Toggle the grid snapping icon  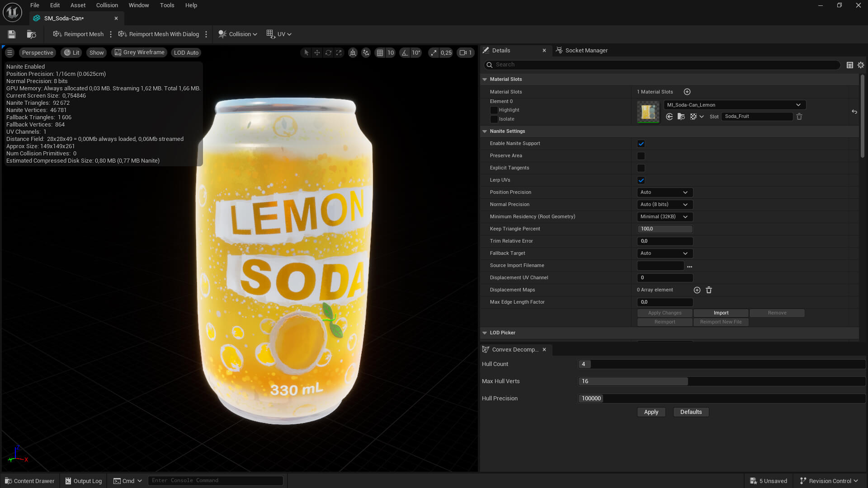click(x=380, y=53)
